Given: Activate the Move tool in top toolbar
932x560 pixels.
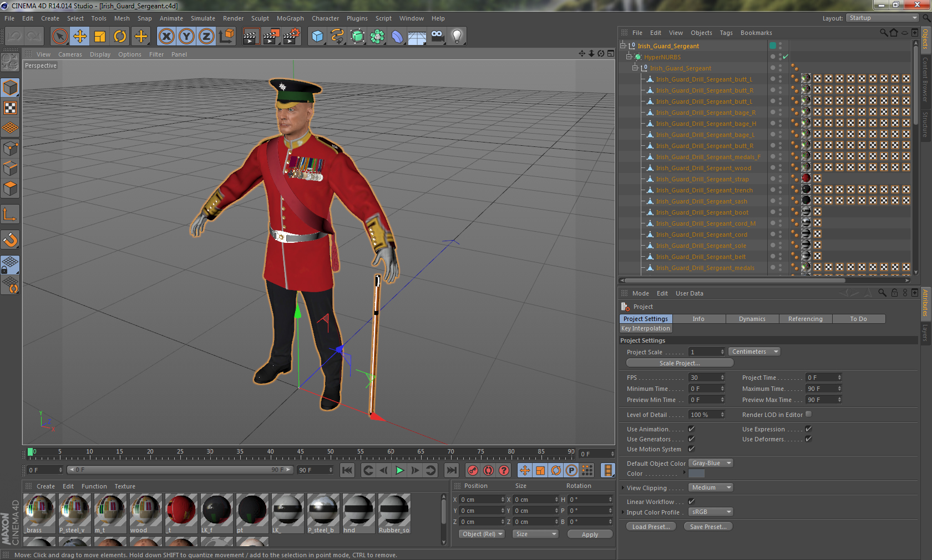Looking at the screenshot, I should (x=80, y=37).
